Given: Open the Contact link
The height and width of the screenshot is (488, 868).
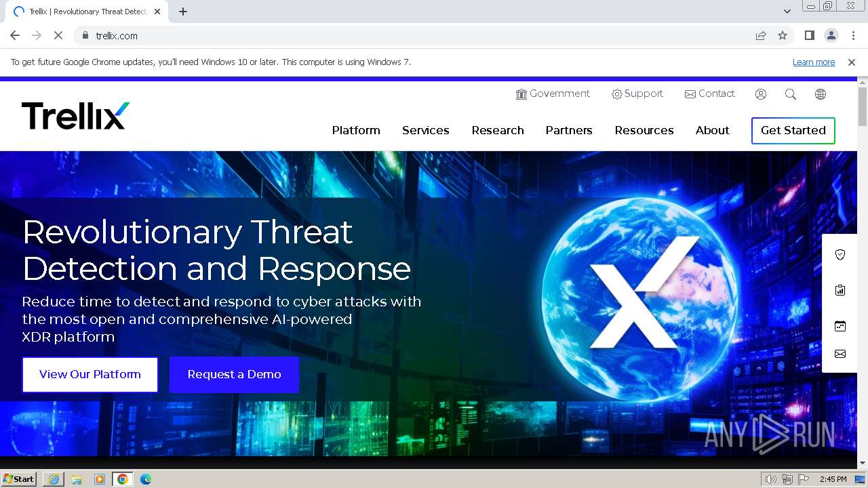Looking at the screenshot, I should pyautogui.click(x=709, y=94).
